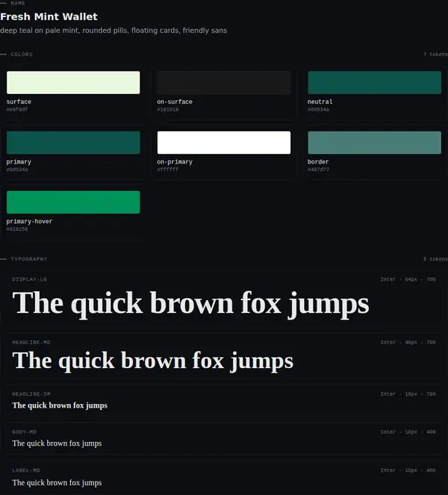448x495 pixels.
Task: Click the description 'deep teal on pale mint' text
Action: [x=113, y=31]
